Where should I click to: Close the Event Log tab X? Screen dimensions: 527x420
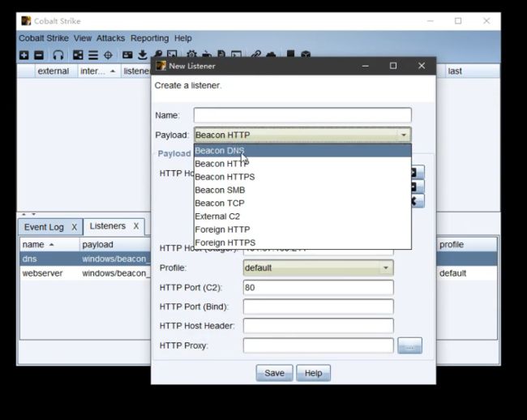pyautogui.click(x=75, y=228)
